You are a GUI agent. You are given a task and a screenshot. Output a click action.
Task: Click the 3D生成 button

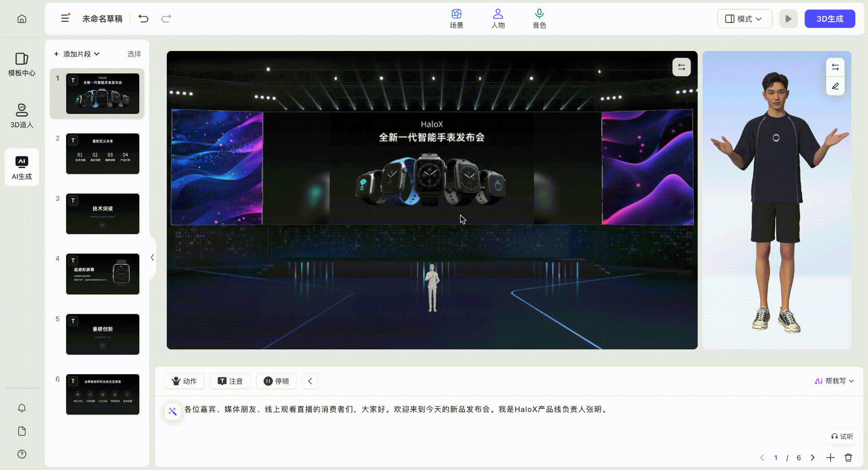click(x=830, y=19)
